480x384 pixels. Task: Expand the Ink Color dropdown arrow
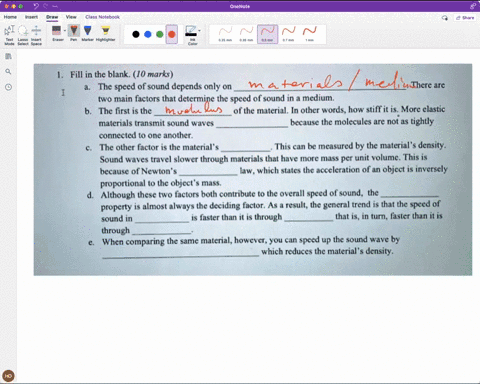199,31
